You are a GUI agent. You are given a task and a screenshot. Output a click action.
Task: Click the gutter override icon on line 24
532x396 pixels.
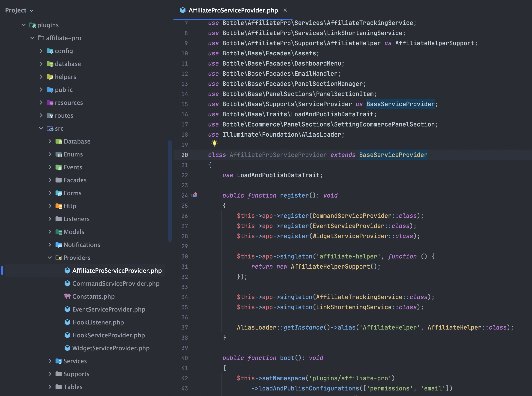coord(194,195)
